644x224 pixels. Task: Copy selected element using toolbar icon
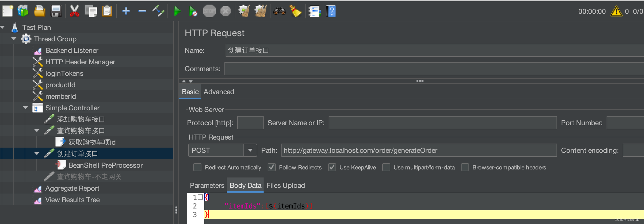[91, 11]
